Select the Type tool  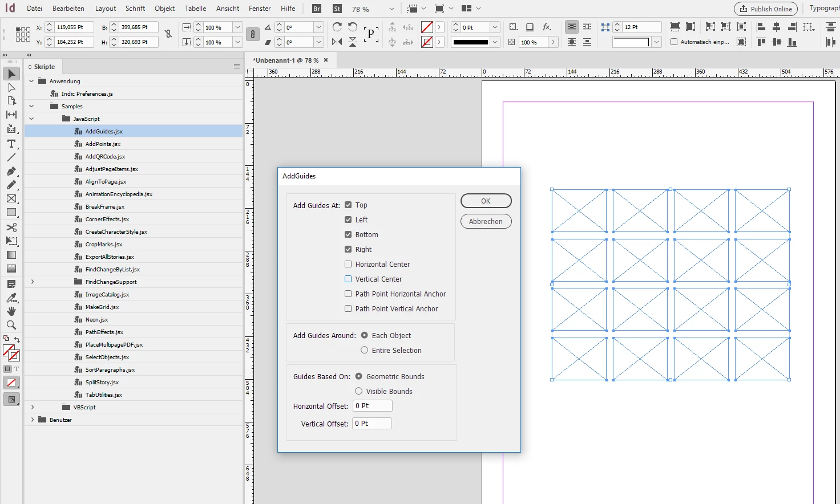11,144
